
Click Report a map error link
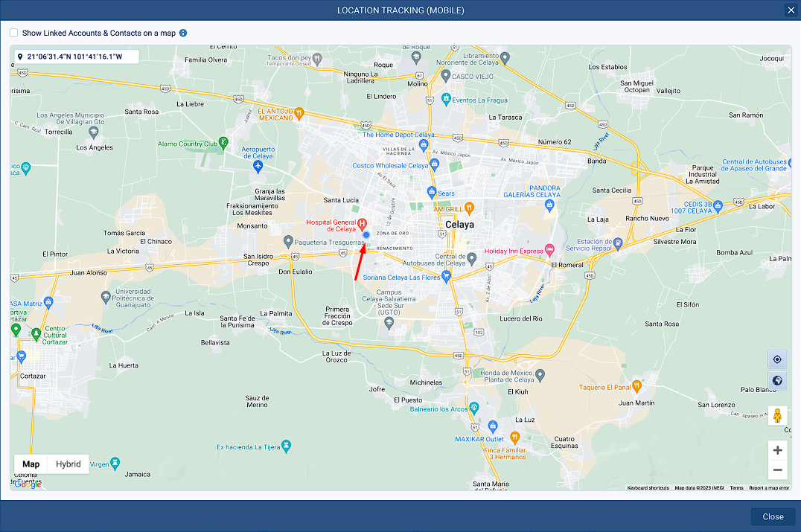[769, 488]
